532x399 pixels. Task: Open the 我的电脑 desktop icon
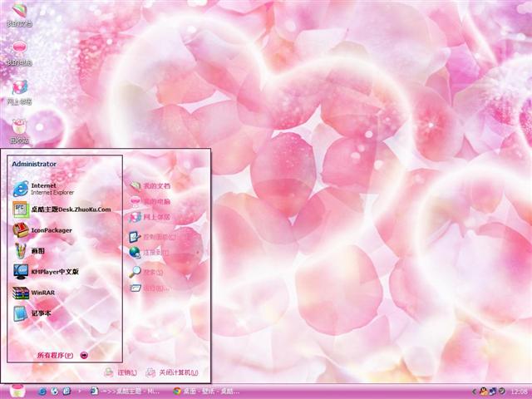coord(20,53)
